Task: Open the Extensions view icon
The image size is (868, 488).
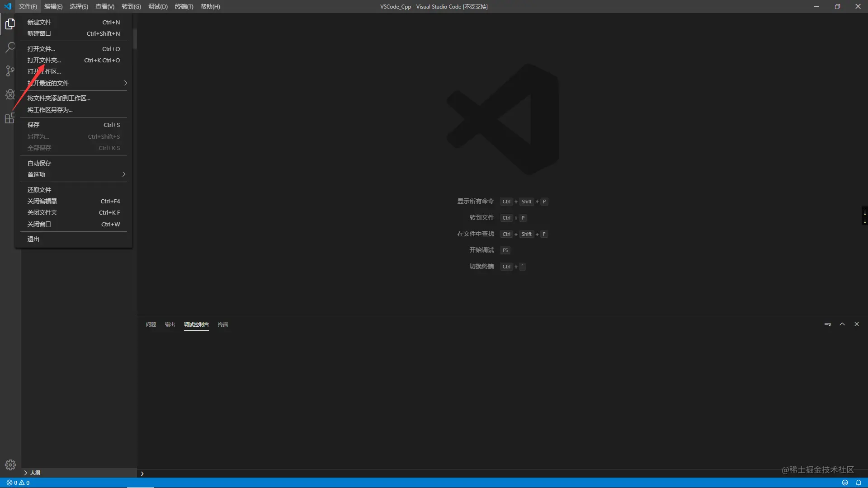Action: click(10, 118)
